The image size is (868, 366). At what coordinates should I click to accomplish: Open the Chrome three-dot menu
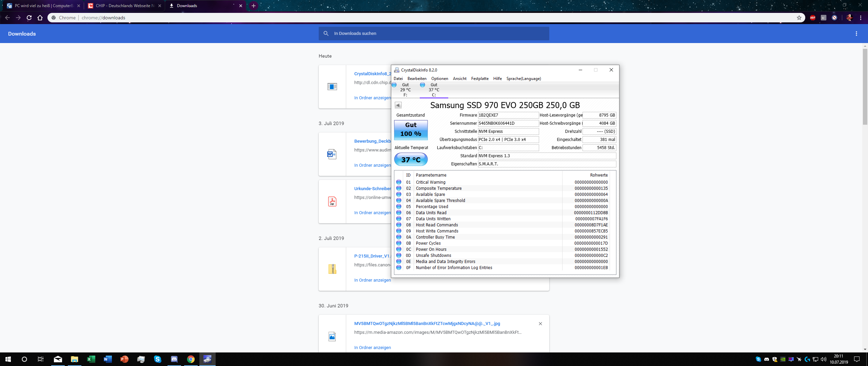861,18
